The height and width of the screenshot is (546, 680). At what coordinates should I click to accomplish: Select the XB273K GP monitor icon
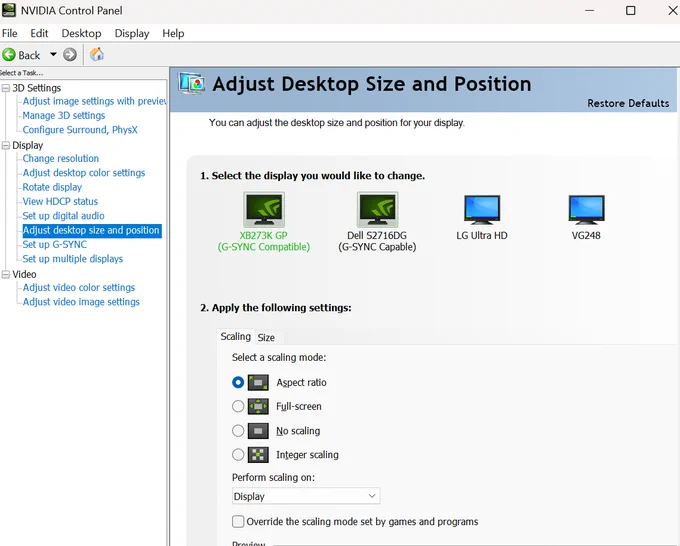264,209
